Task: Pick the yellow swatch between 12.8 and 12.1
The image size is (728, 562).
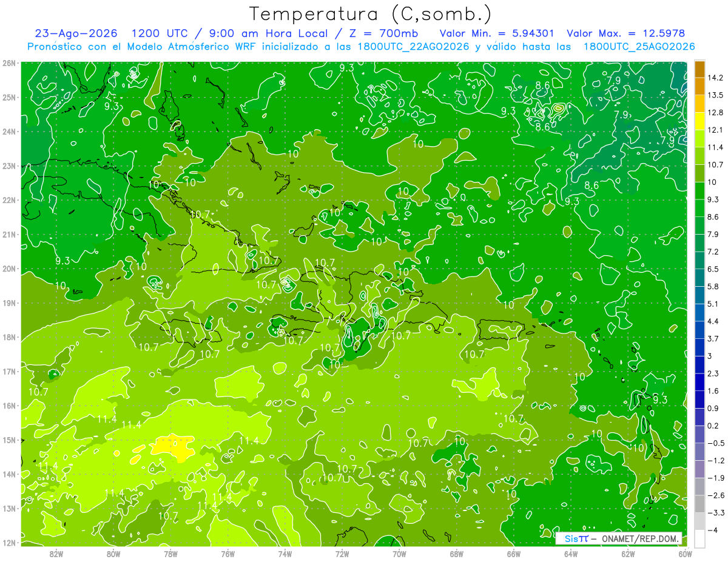Action: click(x=699, y=121)
